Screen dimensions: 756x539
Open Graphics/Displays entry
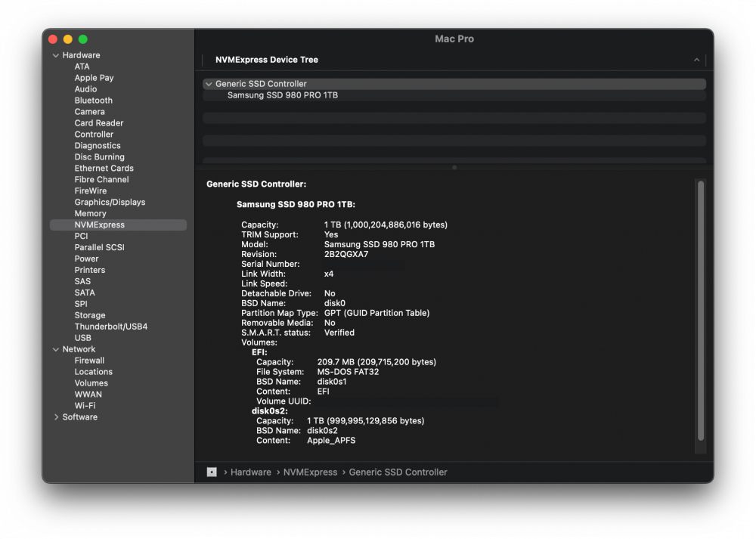pos(110,202)
